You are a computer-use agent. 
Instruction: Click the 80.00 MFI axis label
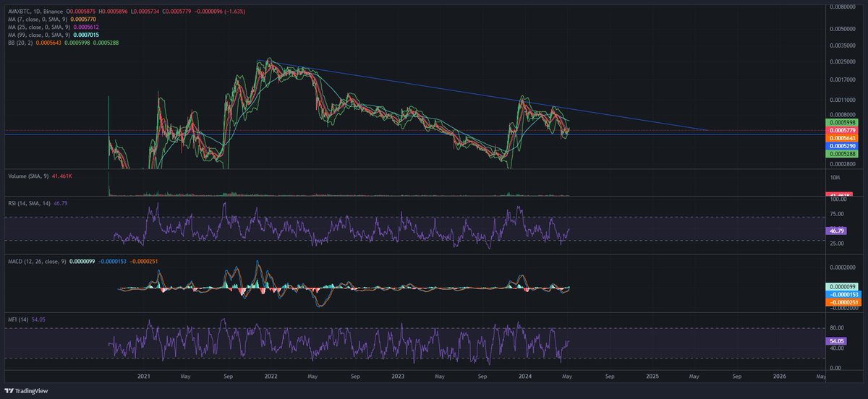[836, 327]
